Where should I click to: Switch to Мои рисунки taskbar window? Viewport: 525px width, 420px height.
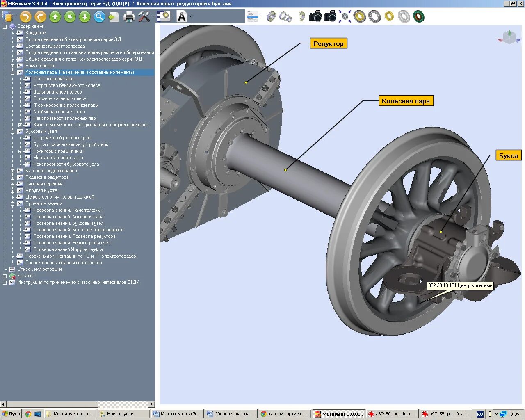click(123, 414)
